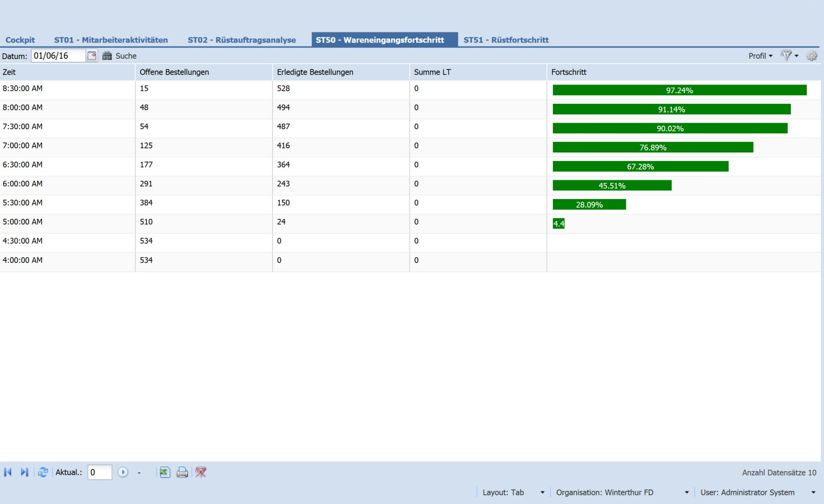Start auto-refresh with the play icon
The image size is (824, 504).
(x=123, y=472)
